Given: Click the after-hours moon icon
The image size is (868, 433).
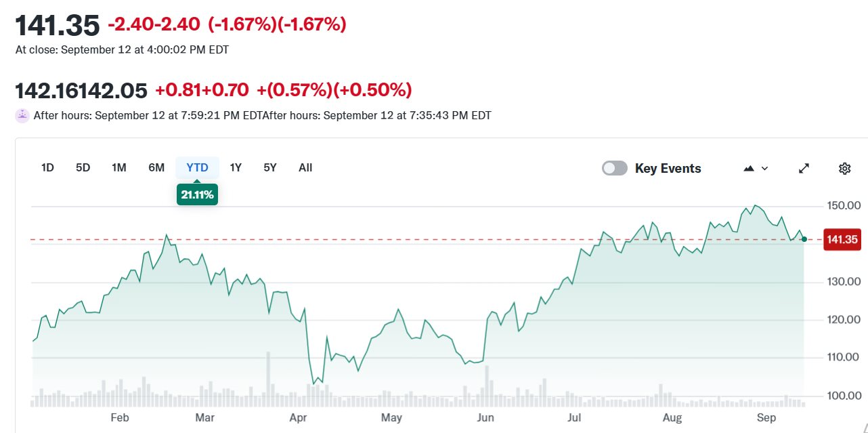Looking at the screenshot, I should tap(22, 115).
